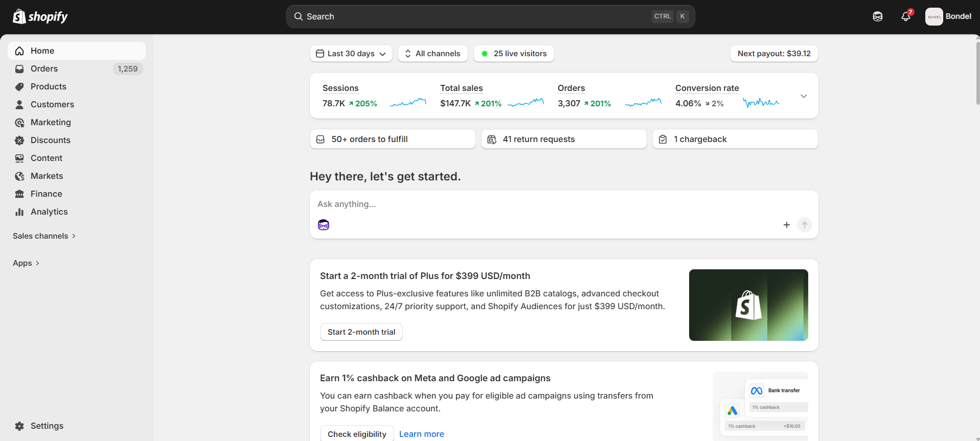Open Analytics in the sidebar

(x=77, y=212)
